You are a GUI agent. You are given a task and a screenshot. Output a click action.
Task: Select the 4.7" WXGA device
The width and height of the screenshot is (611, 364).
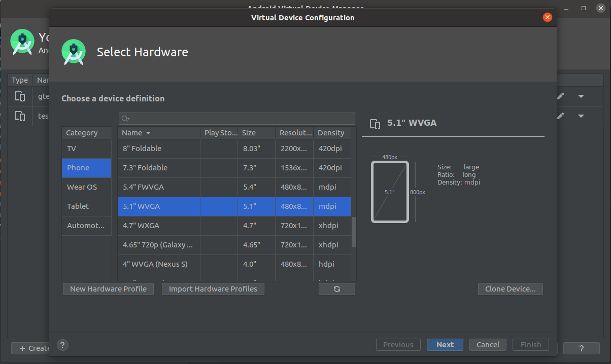point(234,226)
